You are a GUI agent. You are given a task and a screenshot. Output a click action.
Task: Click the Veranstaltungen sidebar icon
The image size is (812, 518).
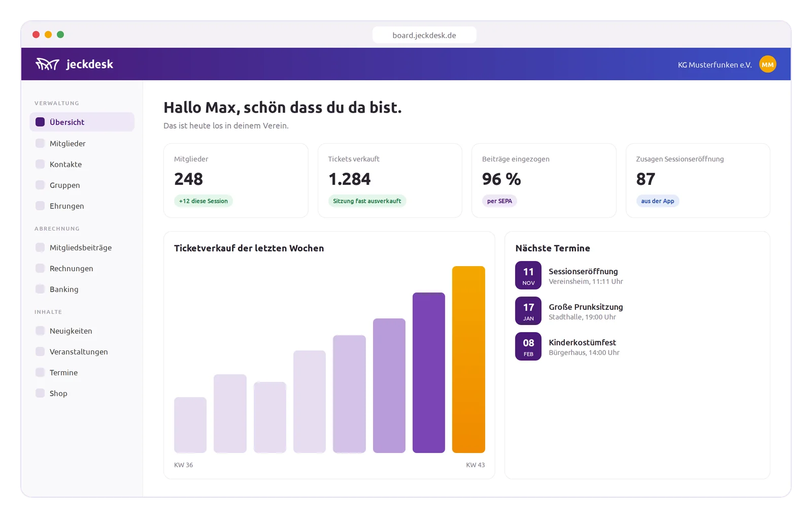(x=40, y=351)
